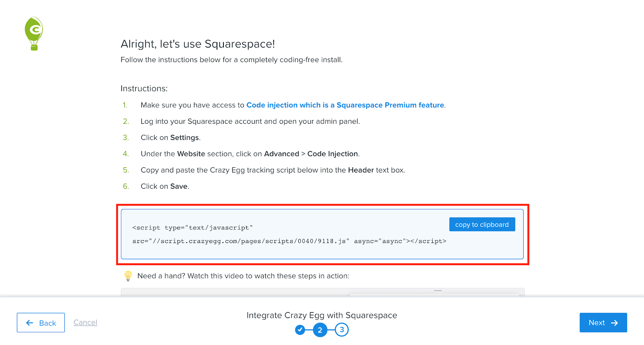The image size is (644, 345).
Task: Cancel the integration setup
Action: pyautogui.click(x=85, y=322)
